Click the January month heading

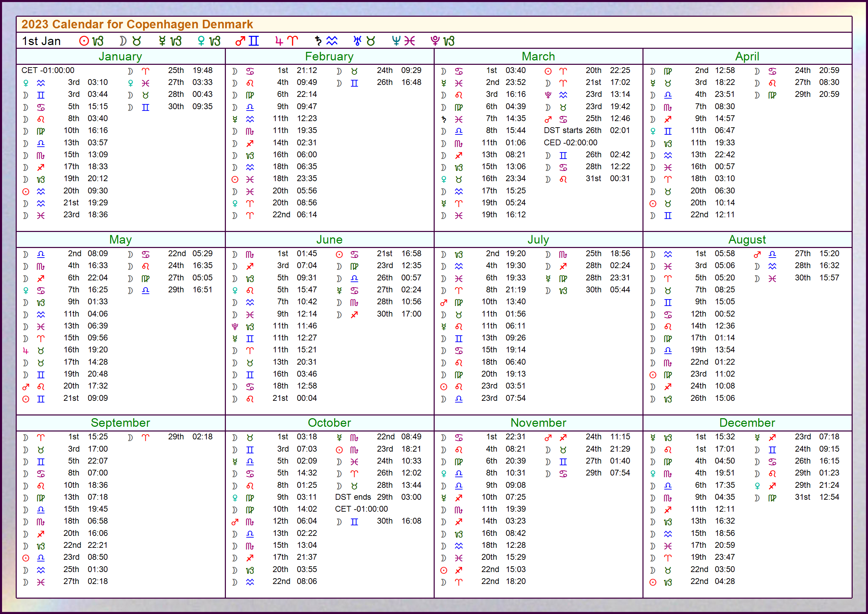(x=120, y=56)
